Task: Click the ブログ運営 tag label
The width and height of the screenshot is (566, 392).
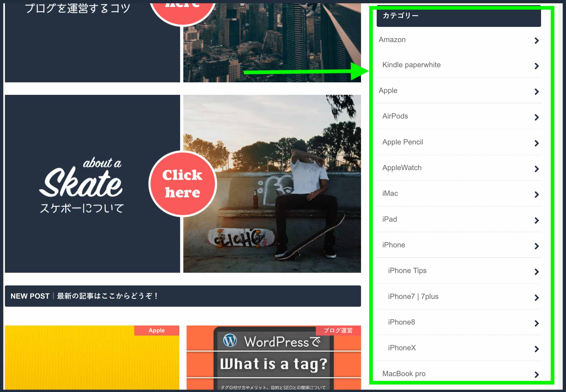Action: click(x=338, y=330)
